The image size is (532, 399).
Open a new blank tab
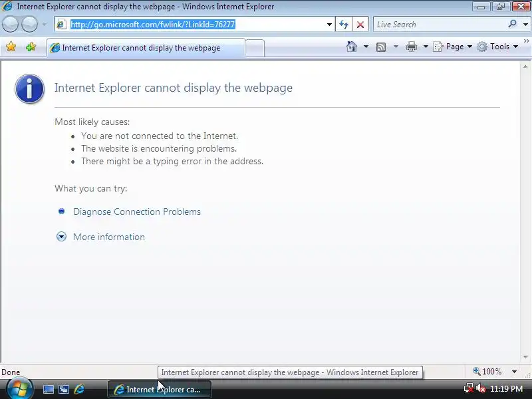tap(255, 48)
